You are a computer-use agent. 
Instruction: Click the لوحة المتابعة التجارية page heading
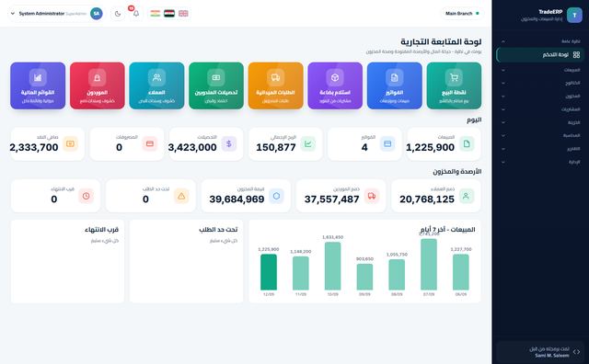pyautogui.click(x=441, y=41)
